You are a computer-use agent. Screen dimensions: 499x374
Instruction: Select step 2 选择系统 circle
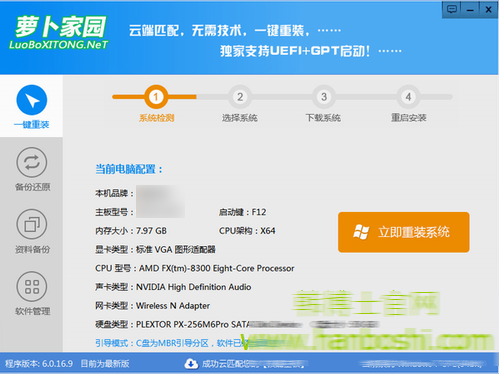click(240, 97)
